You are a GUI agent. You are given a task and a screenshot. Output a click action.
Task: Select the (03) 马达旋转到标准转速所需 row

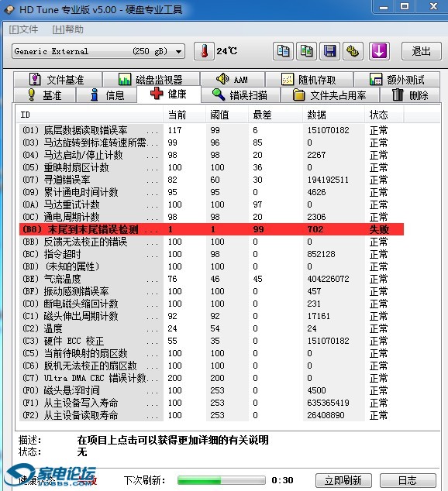coord(212,142)
